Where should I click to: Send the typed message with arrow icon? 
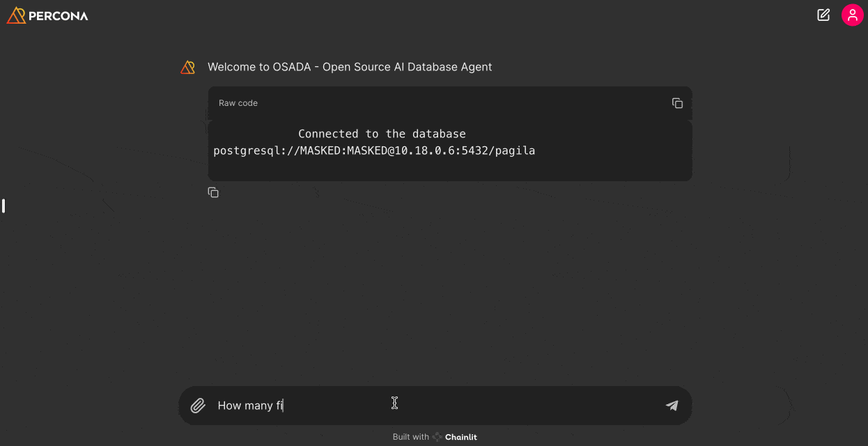[x=672, y=406]
